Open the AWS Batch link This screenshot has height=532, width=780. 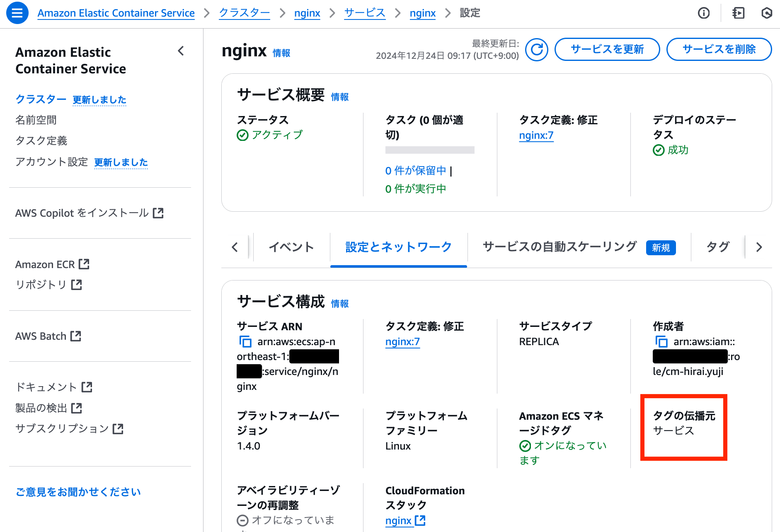tap(48, 336)
